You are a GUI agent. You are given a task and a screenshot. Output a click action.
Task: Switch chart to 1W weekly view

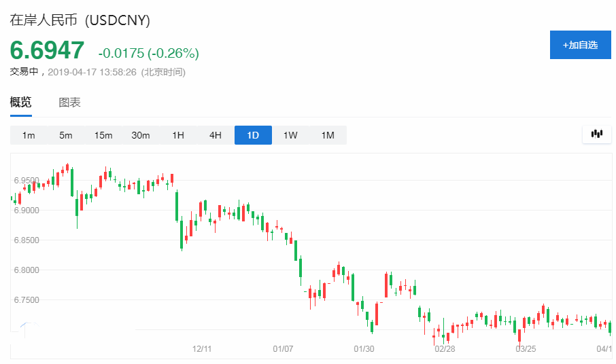coord(290,135)
